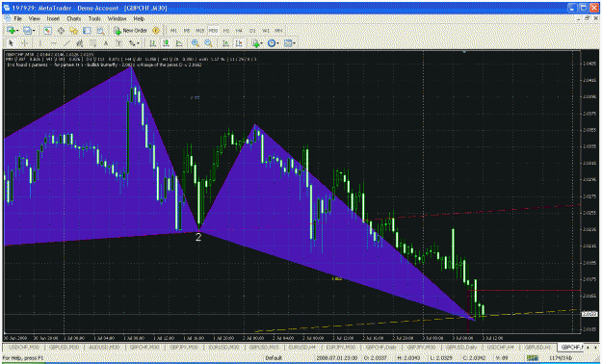Viewport: 602px width, 364px height.
Task: Switch to the GBPUSD,M15 chart tab
Action: [264, 347]
